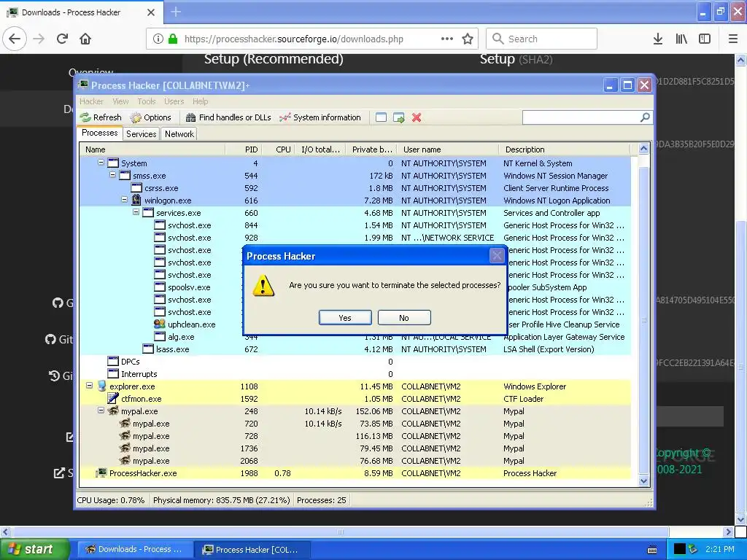Collapse the parent mypal.exe tree node
747x560 pixels.
(x=101, y=410)
